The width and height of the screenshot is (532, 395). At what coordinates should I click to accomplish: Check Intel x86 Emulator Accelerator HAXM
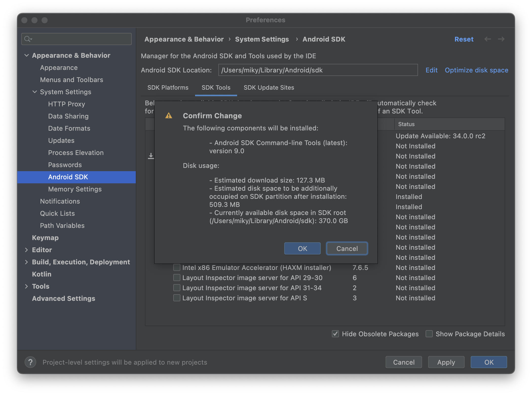177,267
